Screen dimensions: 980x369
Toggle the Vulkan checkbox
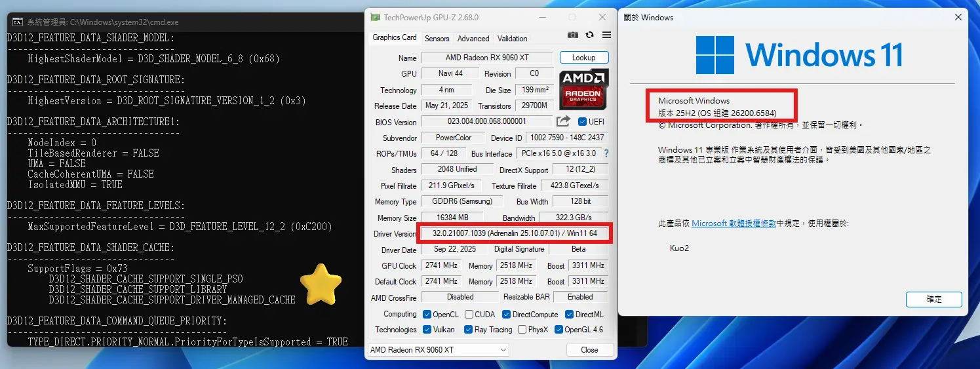(x=427, y=330)
